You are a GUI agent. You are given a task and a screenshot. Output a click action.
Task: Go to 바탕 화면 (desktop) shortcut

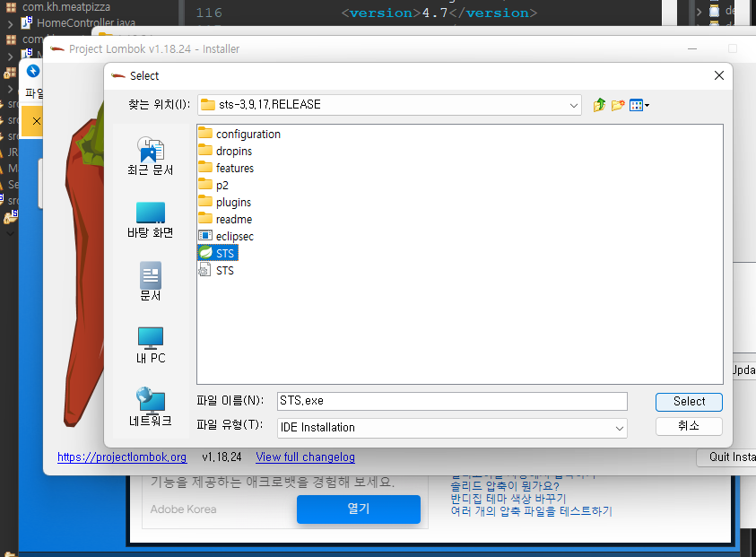[151, 220]
